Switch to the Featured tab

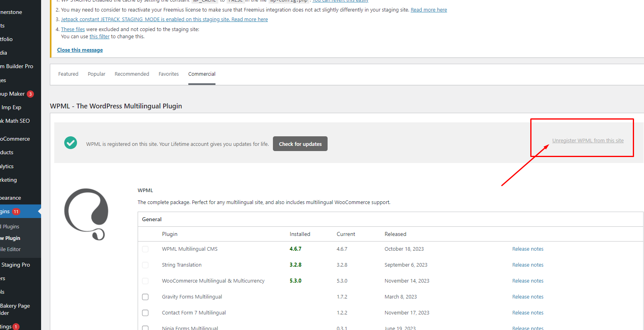coord(68,74)
